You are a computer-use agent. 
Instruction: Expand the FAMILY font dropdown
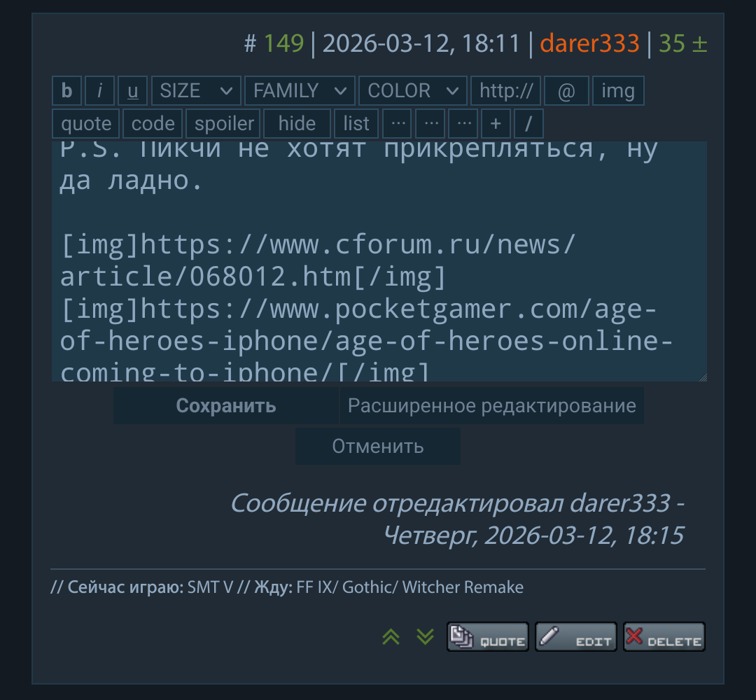click(x=300, y=90)
